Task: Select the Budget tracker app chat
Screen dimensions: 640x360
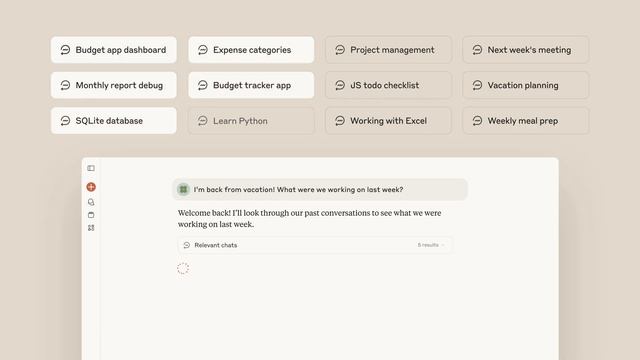Action: click(x=251, y=85)
